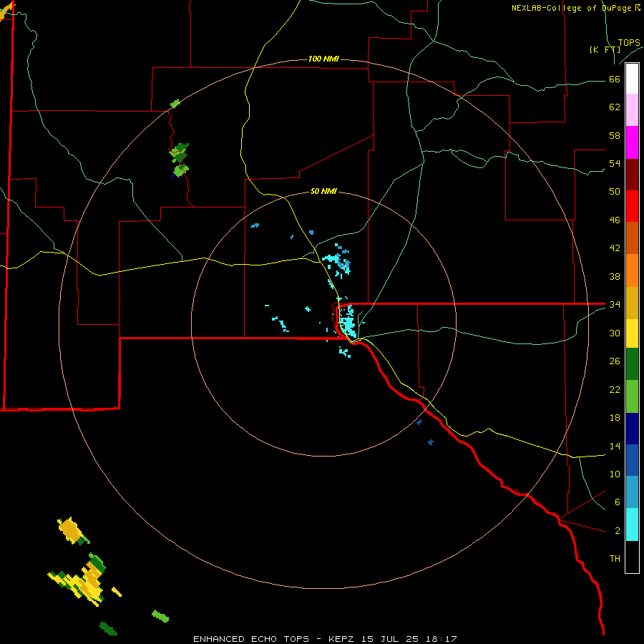Viewport: 644px width, 644px height.
Task: Select the "22" legend label
Action: coord(615,389)
